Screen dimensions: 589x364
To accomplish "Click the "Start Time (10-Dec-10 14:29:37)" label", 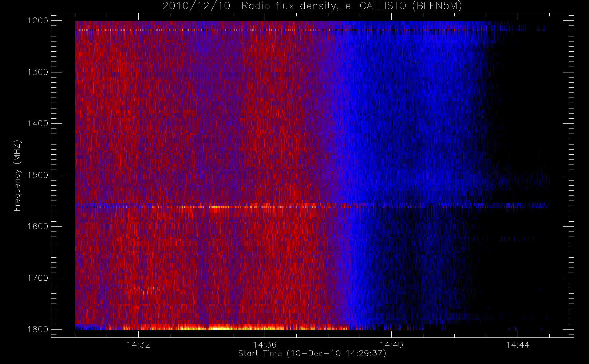I will 312,353.
